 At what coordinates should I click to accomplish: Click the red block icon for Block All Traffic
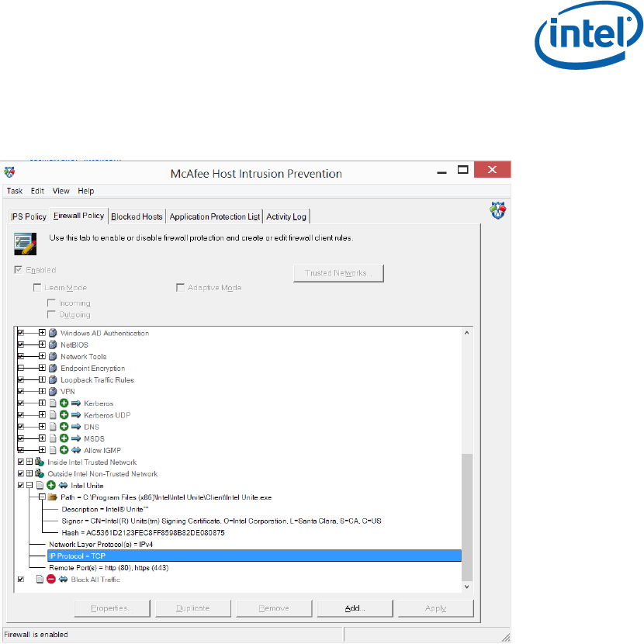point(51,579)
